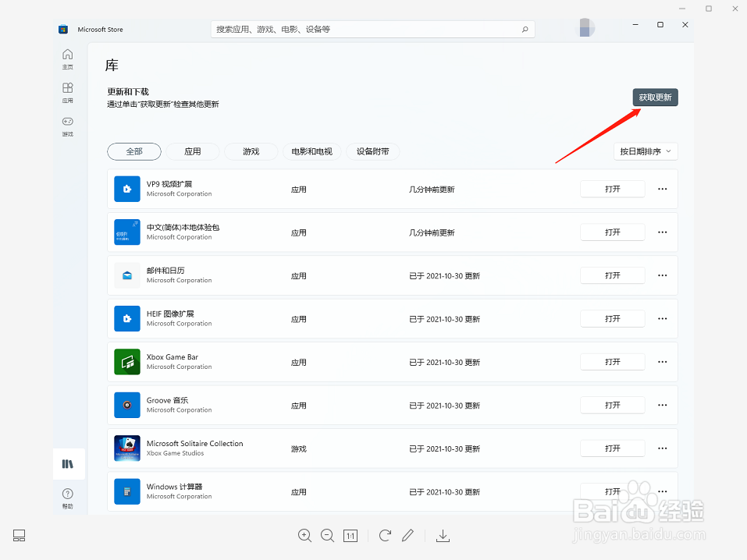Click the pencil edit icon in the viewer

(407, 536)
